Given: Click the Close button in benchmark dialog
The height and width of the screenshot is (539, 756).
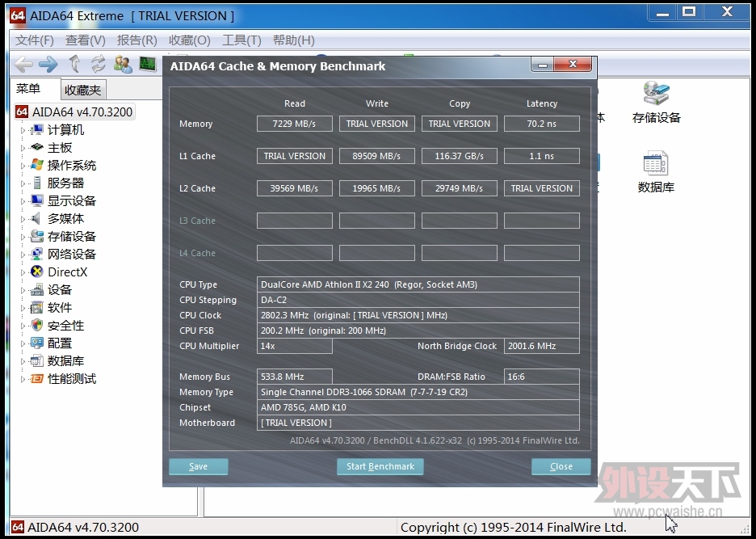Looking at the screenshot, I should (x=561, y=466).
